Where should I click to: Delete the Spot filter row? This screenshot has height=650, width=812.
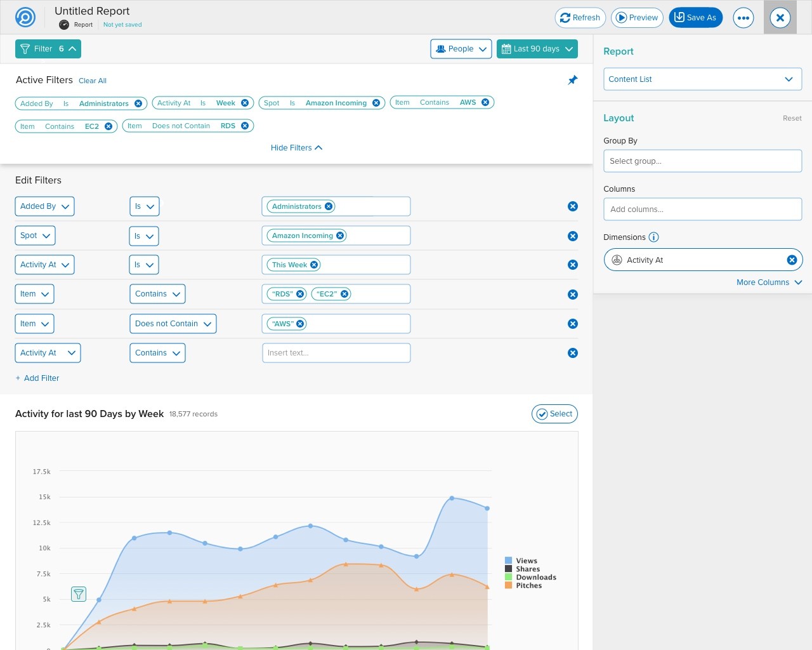coord(573,236)
